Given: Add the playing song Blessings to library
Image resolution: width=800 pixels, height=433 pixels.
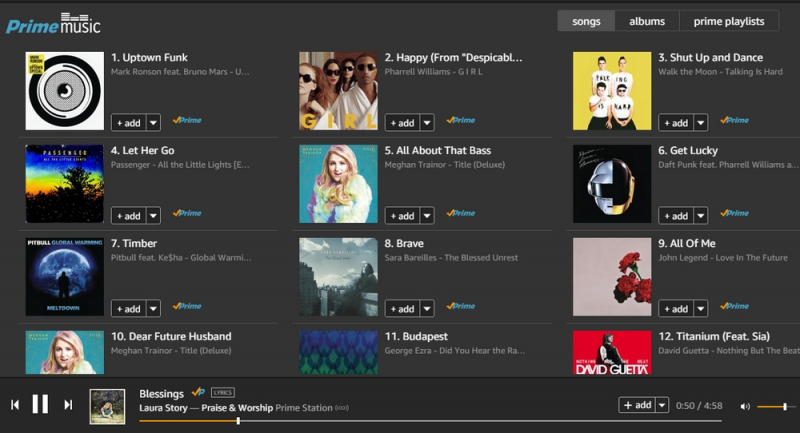Looking at the screenshot, I should pos(637,404).
